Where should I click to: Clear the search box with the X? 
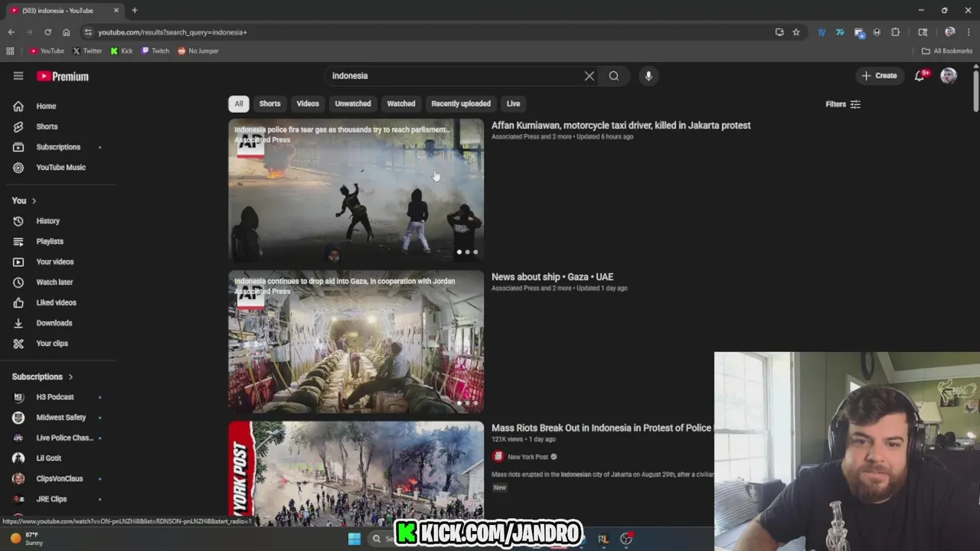click(x=590, y=76)
